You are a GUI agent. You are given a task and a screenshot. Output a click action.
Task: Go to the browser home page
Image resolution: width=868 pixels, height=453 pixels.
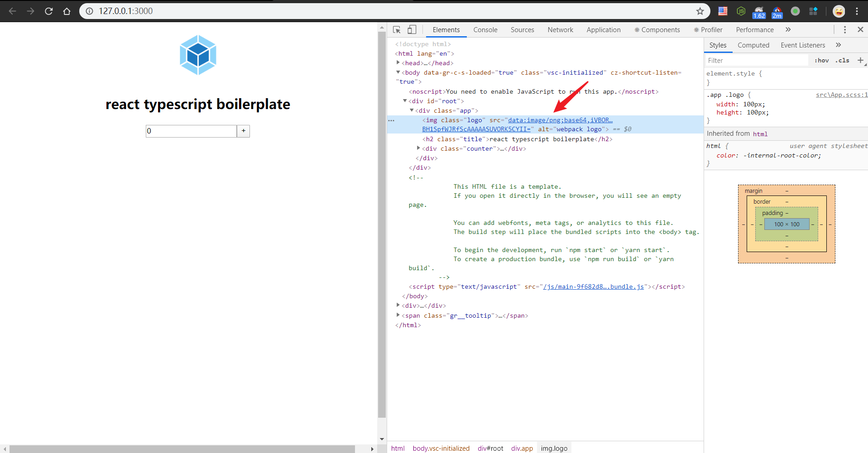[x=67, y=11]
